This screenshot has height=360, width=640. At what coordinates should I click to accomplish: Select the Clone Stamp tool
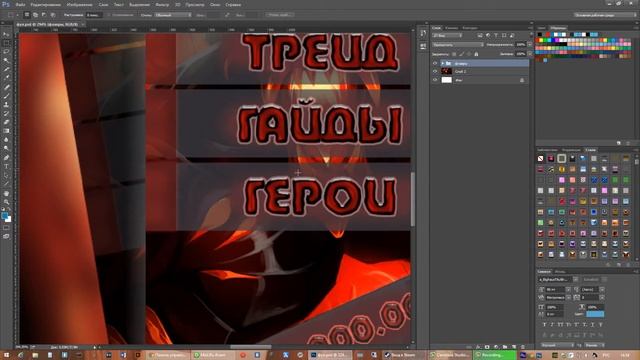(x=6, y=104)
